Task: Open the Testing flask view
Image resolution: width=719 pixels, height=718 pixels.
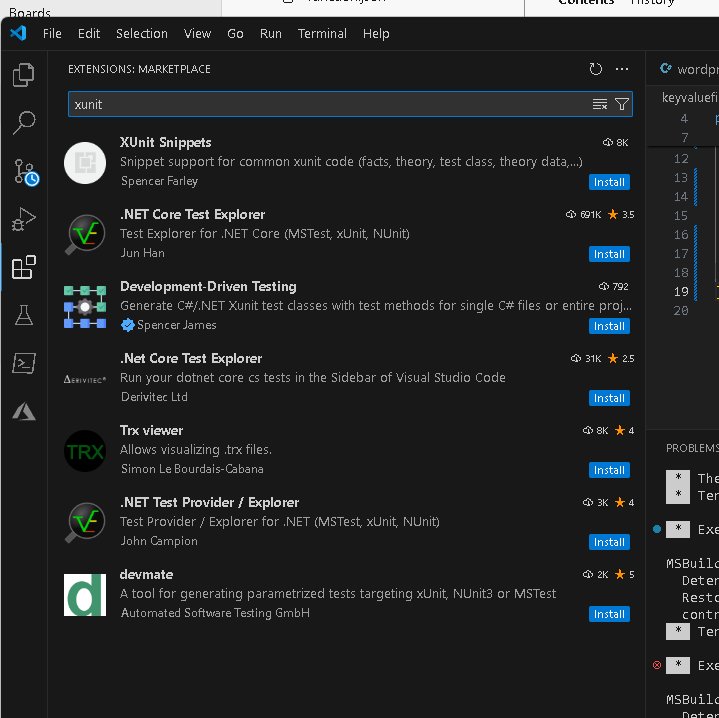Action: pos(23,315)
